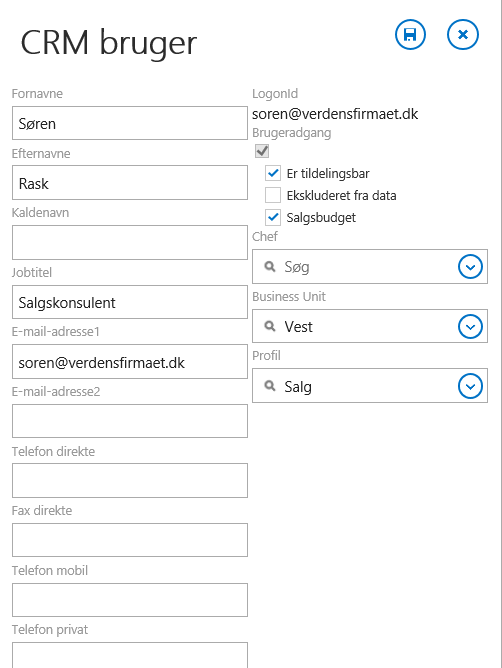Expand the Chef dropdown arrow
This screenshot has height=668, width=502.
[470, 267]
